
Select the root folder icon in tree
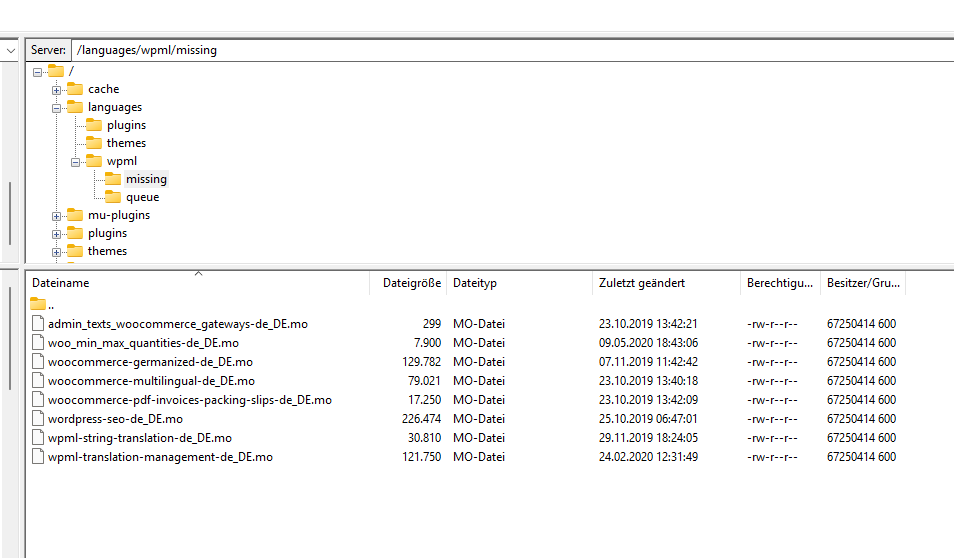click(x=56, y=71)
